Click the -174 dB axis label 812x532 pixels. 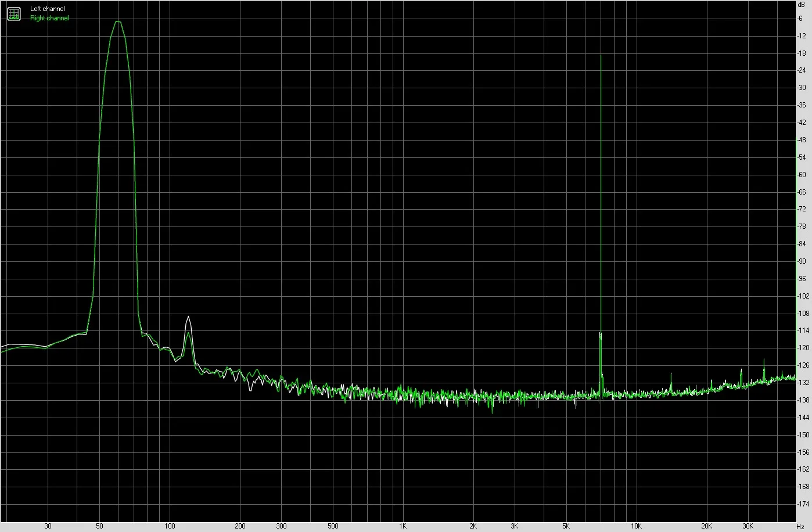pos(803,504)
